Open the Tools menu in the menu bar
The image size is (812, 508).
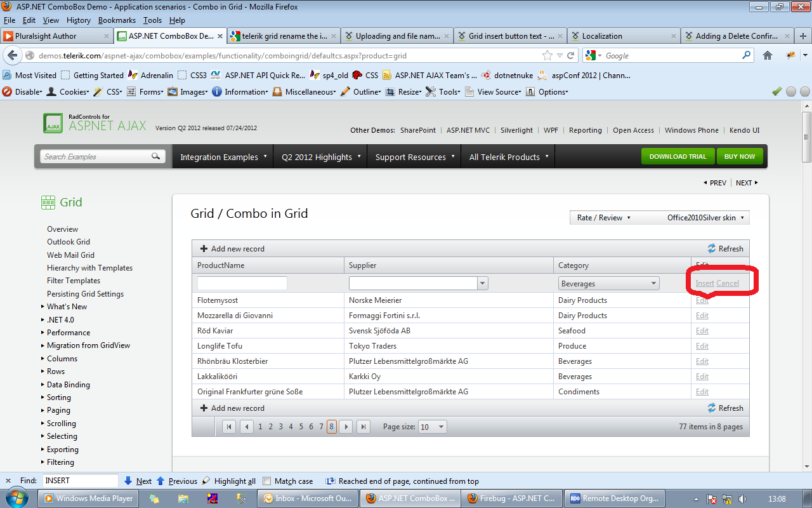(152, 20)
